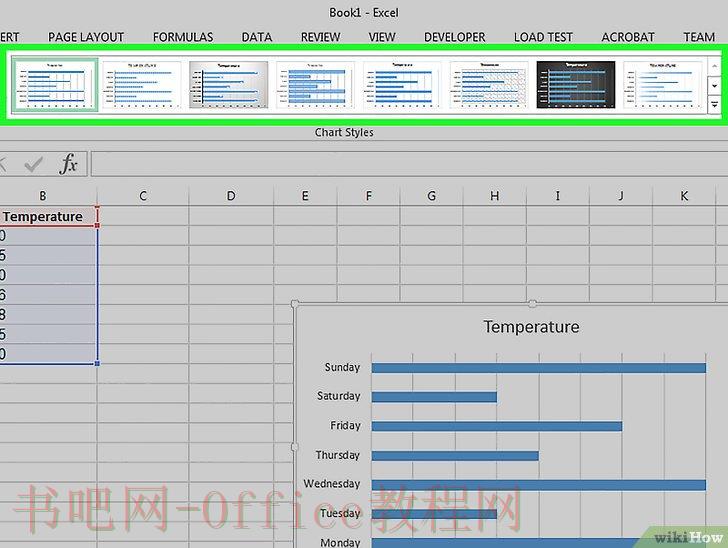
Task: Select the Thursday data bar
Action: [455, 456]
